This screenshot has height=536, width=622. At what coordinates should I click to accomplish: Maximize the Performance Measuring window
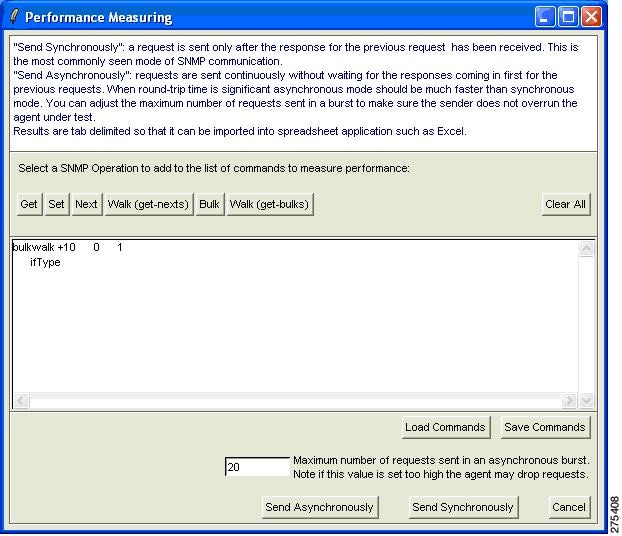point(568,17)
